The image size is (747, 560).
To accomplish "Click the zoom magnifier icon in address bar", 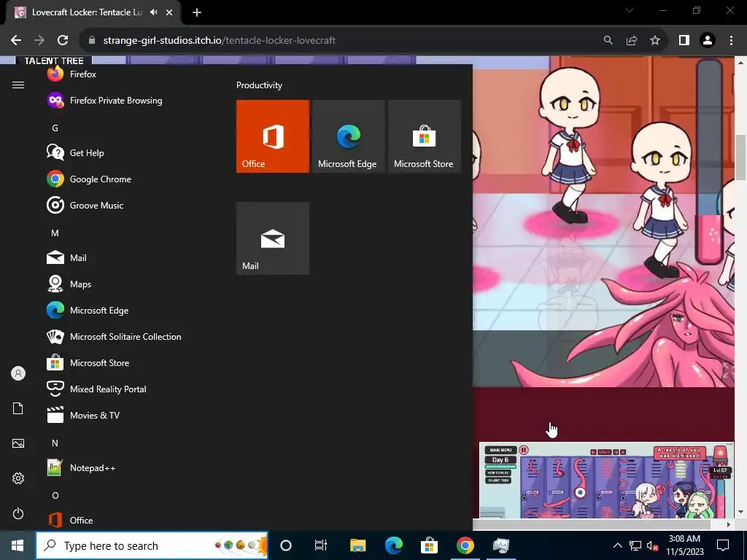I will (x=608, y=41).
